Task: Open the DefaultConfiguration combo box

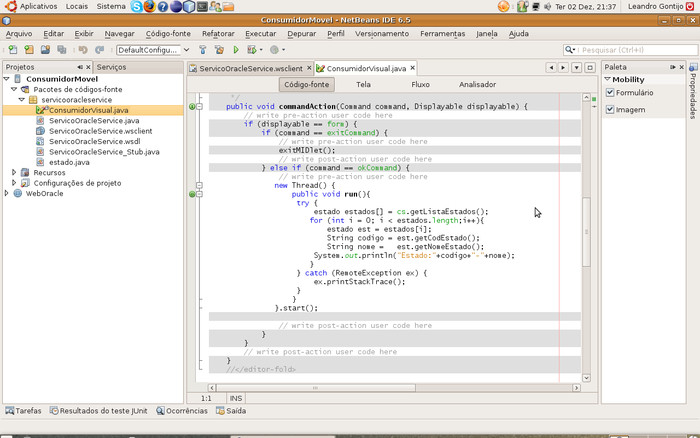Action: click(153, 50)
